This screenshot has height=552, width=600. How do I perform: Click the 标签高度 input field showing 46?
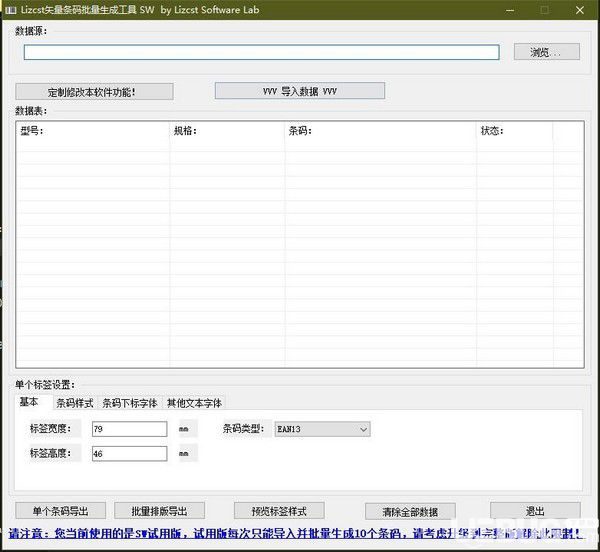tap(129, 454)
